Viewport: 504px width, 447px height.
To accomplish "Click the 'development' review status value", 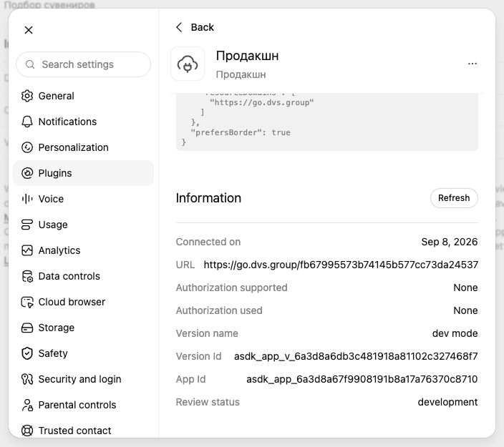I will tap(447, 402).
